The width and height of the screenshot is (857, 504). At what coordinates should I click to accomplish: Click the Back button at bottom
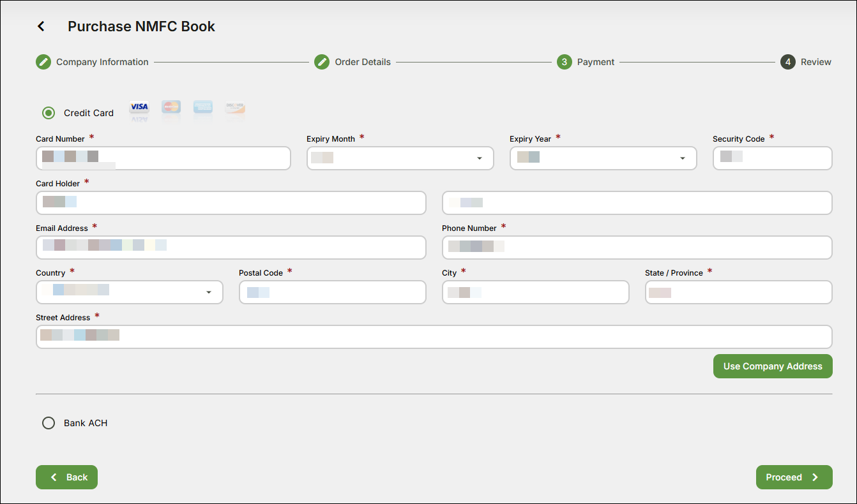pyautogui.click(x=67, y=477)
